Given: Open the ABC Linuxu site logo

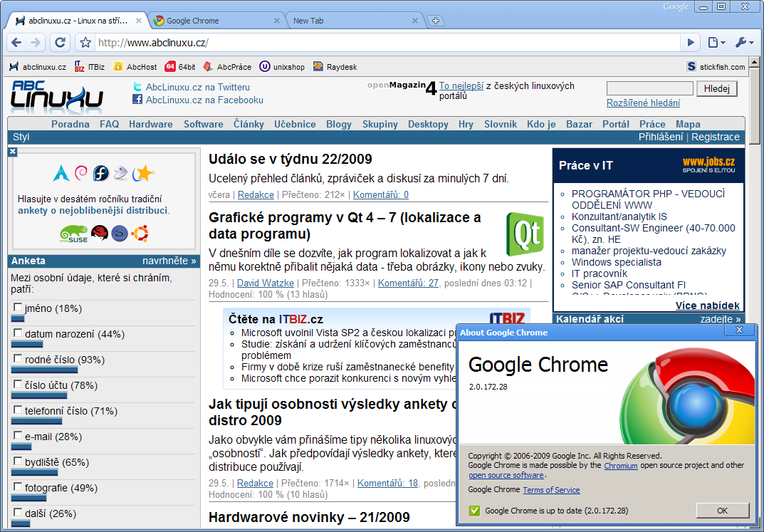Looking at the screenshot, I should pos(57,94).
